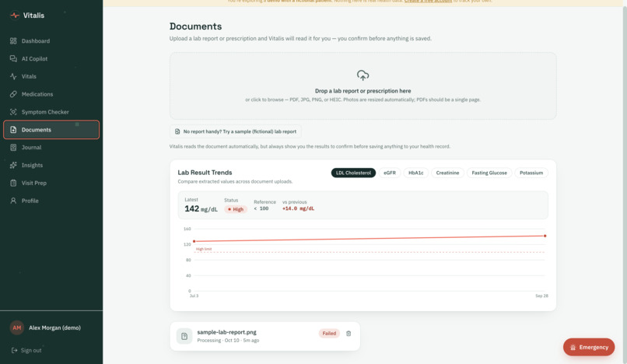Navigate to Medications
This screenshot has height=364, width=627.
(51, 94)
